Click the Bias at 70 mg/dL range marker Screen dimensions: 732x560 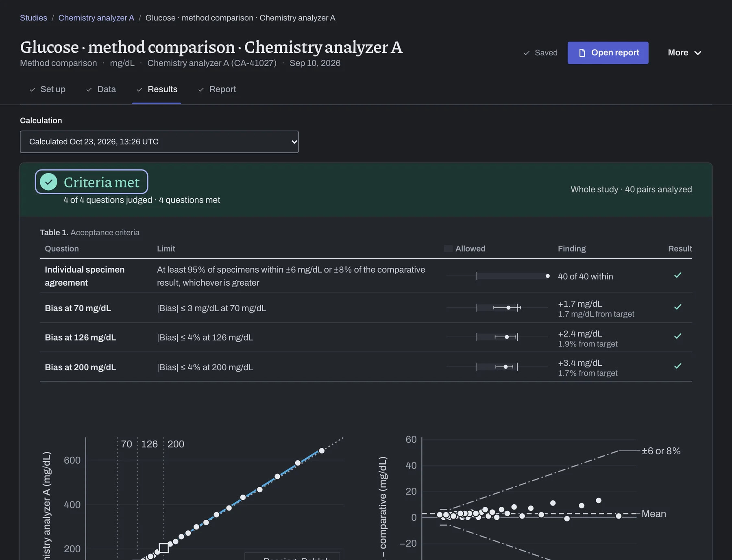pos(508,308)
